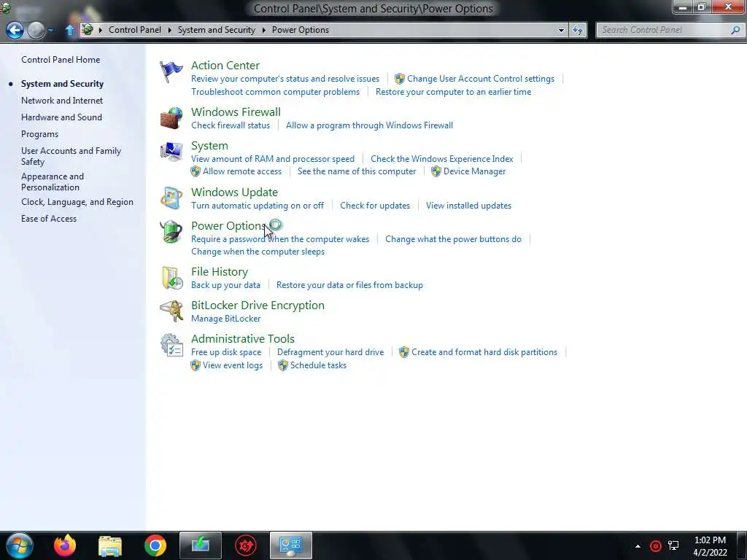Click the System and Security breadcrumb
Screen dimensions: 747x560
point(217,30)
